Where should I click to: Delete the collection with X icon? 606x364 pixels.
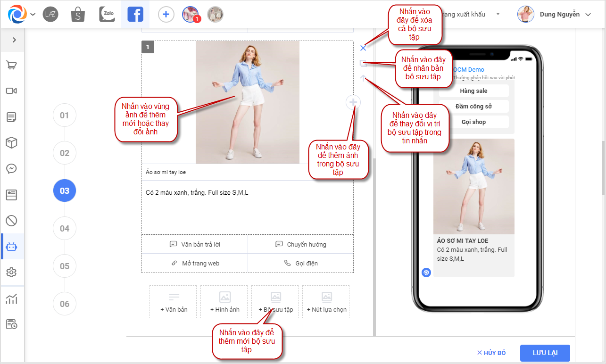pyautogui.click(x=363, y=48)
